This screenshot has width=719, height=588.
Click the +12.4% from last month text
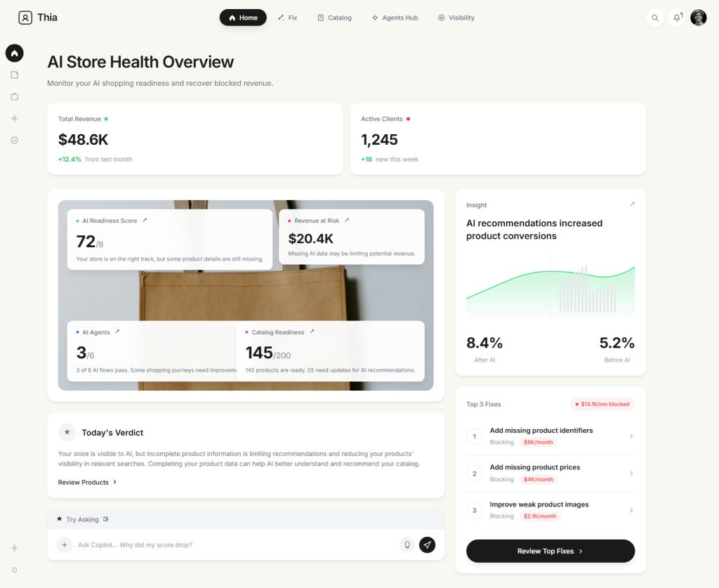coord(95,159)
